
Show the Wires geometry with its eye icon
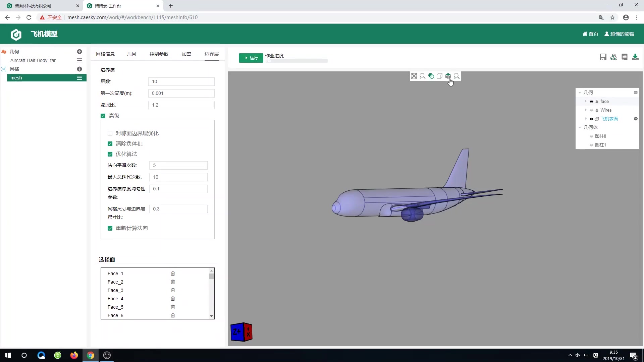591,110
